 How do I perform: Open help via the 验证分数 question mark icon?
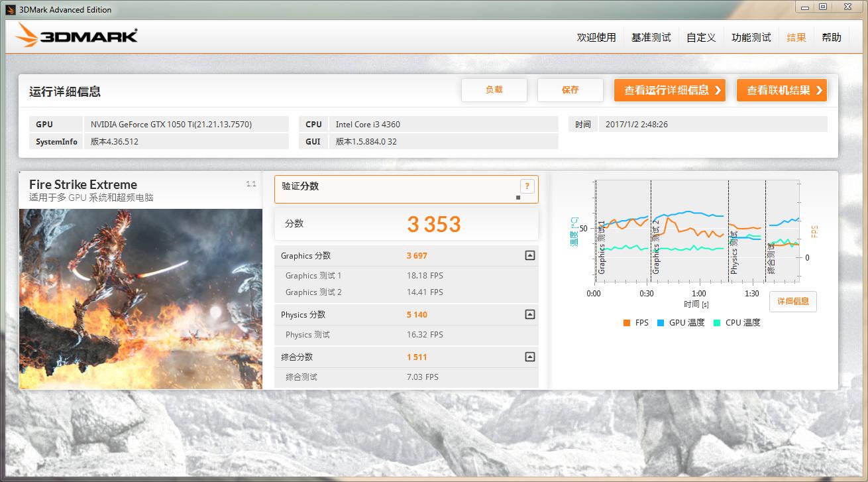pos(527,186)
